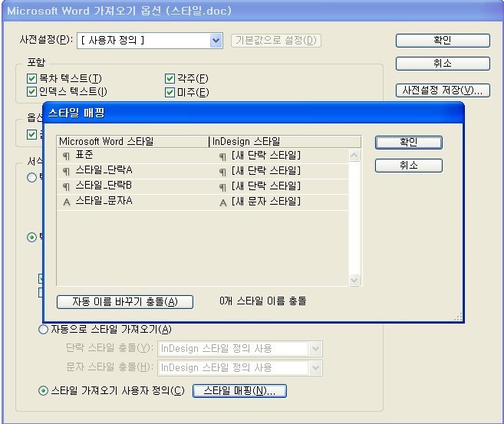Open InDesign style mapping for 스타일_문자A

[x=266, y=202]
